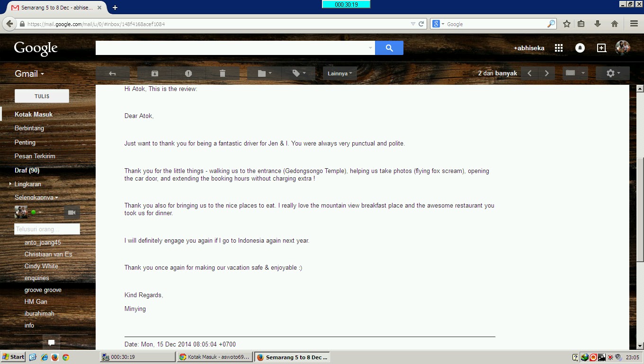The height and width of the screenshot is (364, 644).
Task: Open chat with Cindy White
Action: click(41, 266)
